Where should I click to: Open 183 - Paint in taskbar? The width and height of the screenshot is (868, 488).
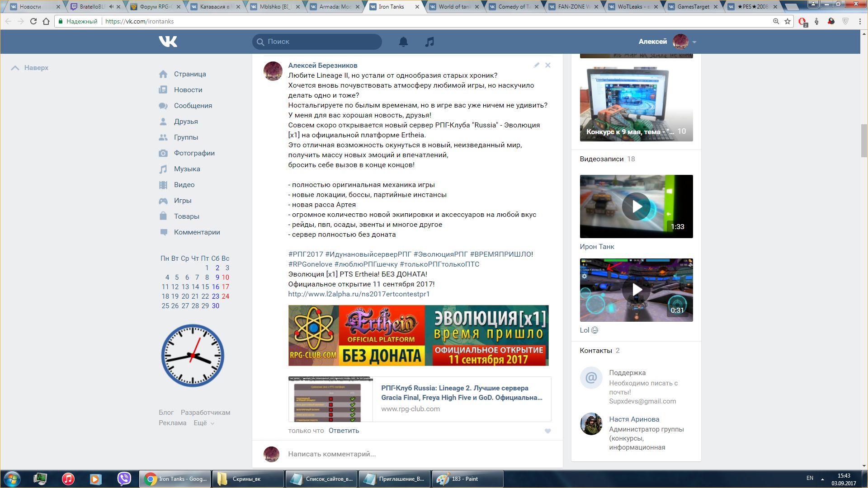click(468, 479)
